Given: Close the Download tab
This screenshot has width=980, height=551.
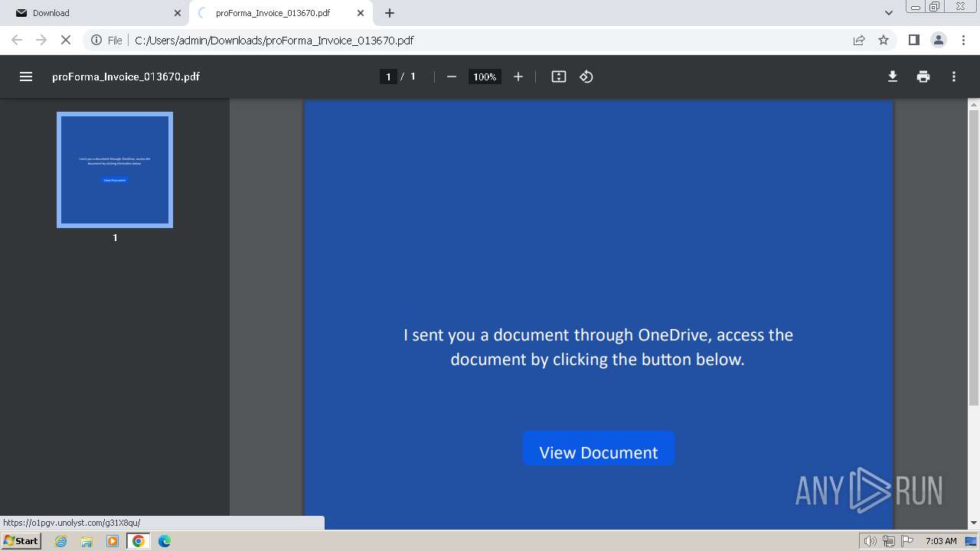Looking at the screenshot, I should 178,13.
